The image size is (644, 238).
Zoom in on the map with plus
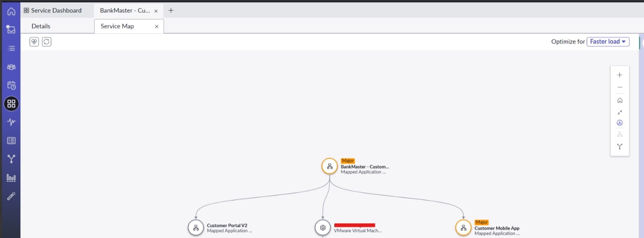pyautogui.click(x=620, y=75)
